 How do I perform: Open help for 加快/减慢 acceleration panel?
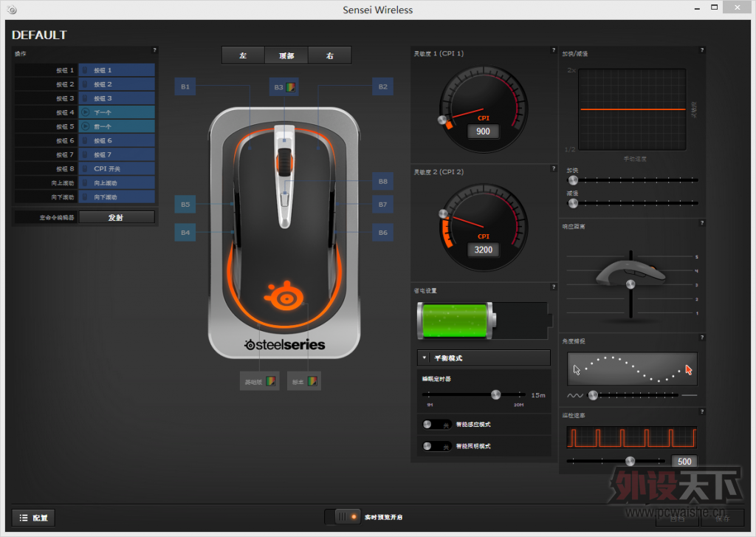pos(702,49)
